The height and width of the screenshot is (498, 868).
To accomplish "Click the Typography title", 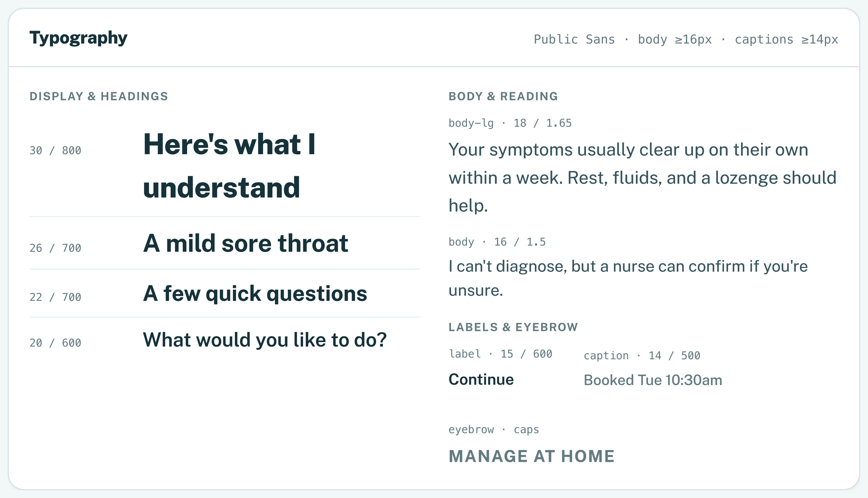I will click(78, 38).
